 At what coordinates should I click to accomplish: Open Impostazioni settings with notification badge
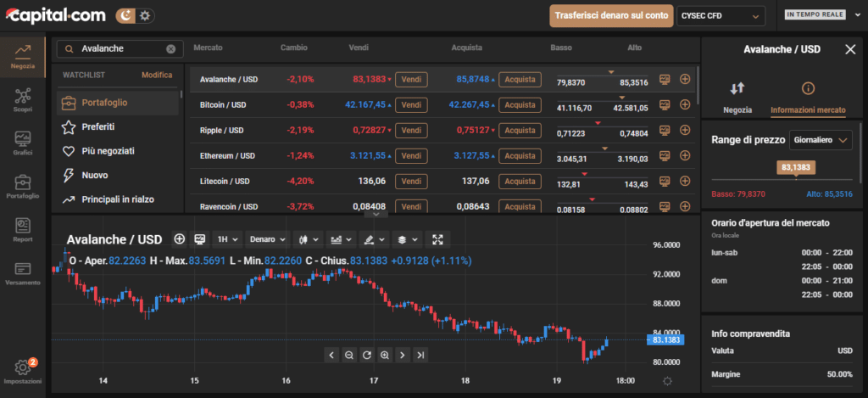(23, 372)
